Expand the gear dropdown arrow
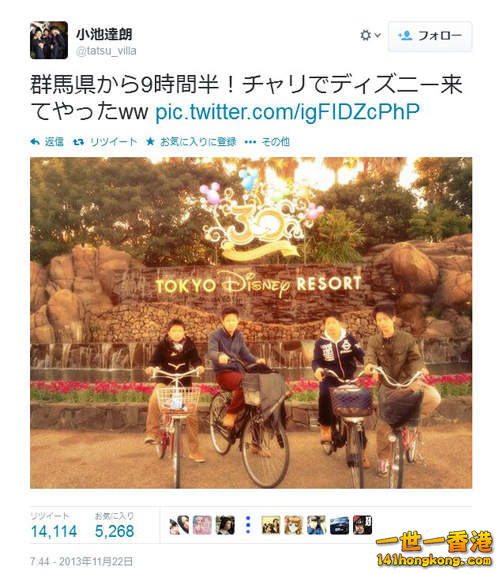 [378, 35]
